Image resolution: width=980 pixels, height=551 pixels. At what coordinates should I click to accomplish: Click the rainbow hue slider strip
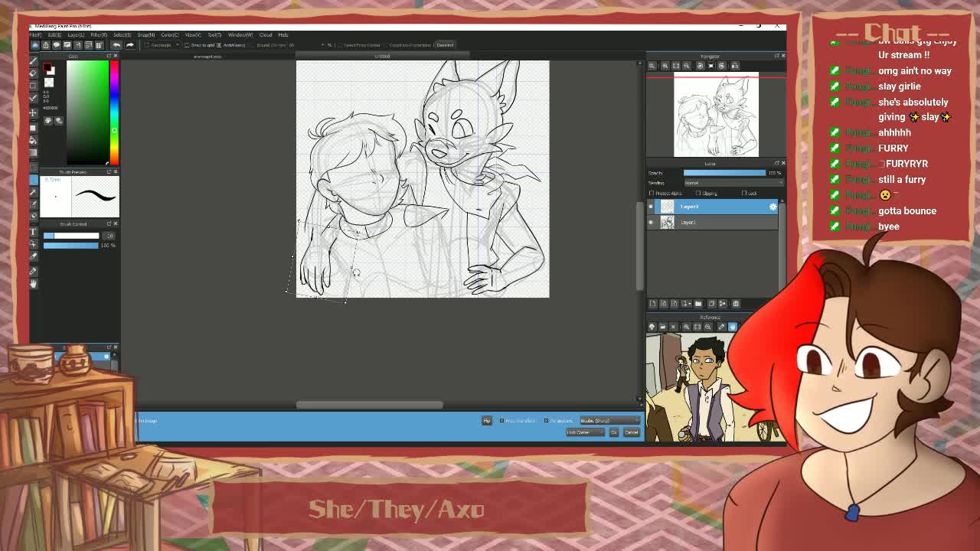(114, 111)
